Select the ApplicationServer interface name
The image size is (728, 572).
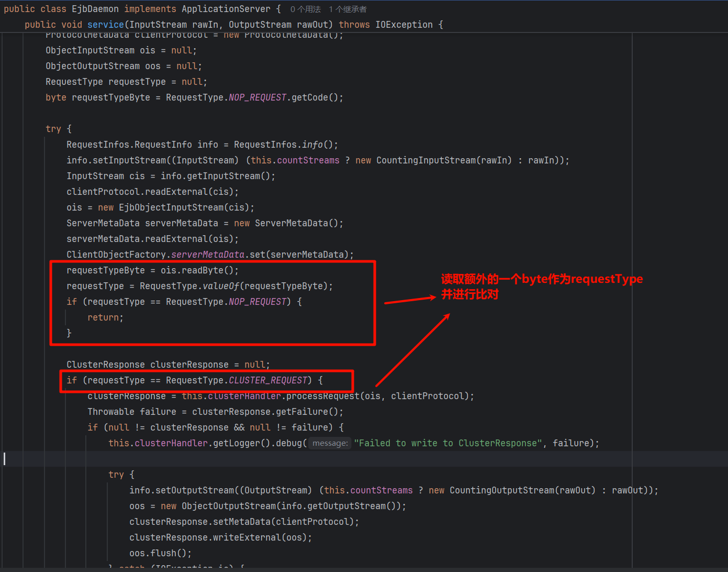pyautogui.click(x=226, y=9)
